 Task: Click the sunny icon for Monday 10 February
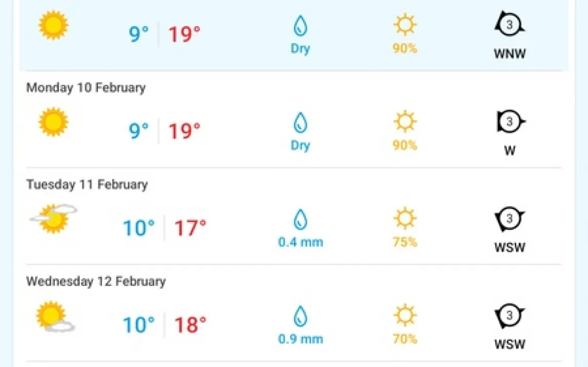tap(53, 122)
